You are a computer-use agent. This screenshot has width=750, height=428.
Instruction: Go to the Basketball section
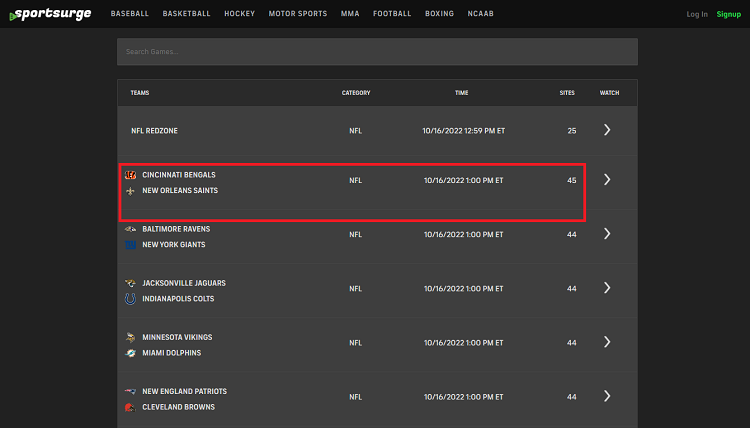[x=187, y=14]
